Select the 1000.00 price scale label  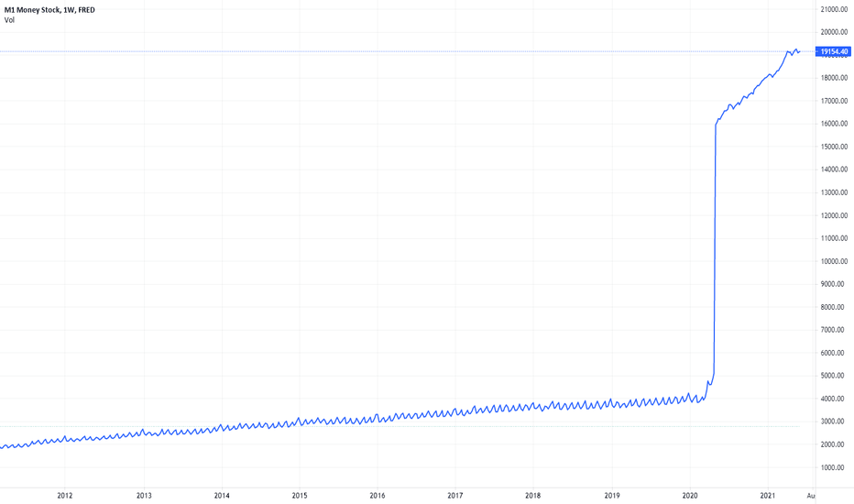point(836,467)
